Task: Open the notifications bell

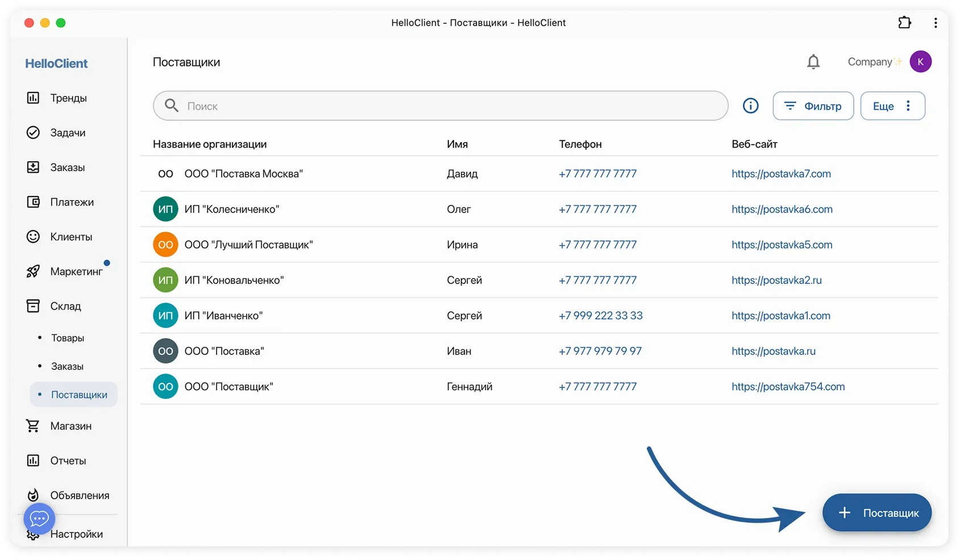Action: (813, 61)
